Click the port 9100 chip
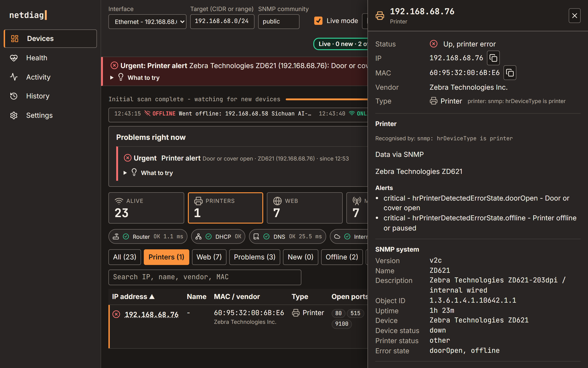The width and height of the screenshot is (588, 368). (342, 324)
